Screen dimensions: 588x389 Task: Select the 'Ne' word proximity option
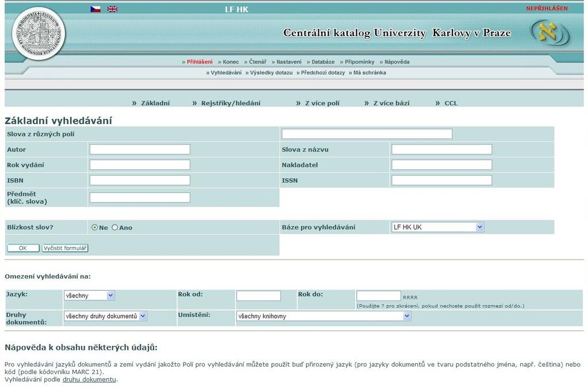94,227
